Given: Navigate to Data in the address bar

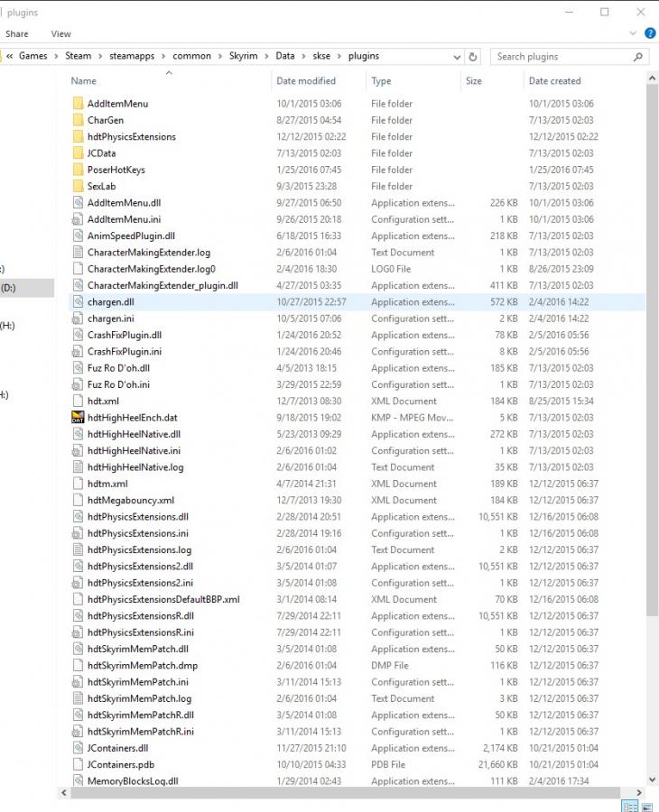Looking at the screenshot, I should [285, 56].
